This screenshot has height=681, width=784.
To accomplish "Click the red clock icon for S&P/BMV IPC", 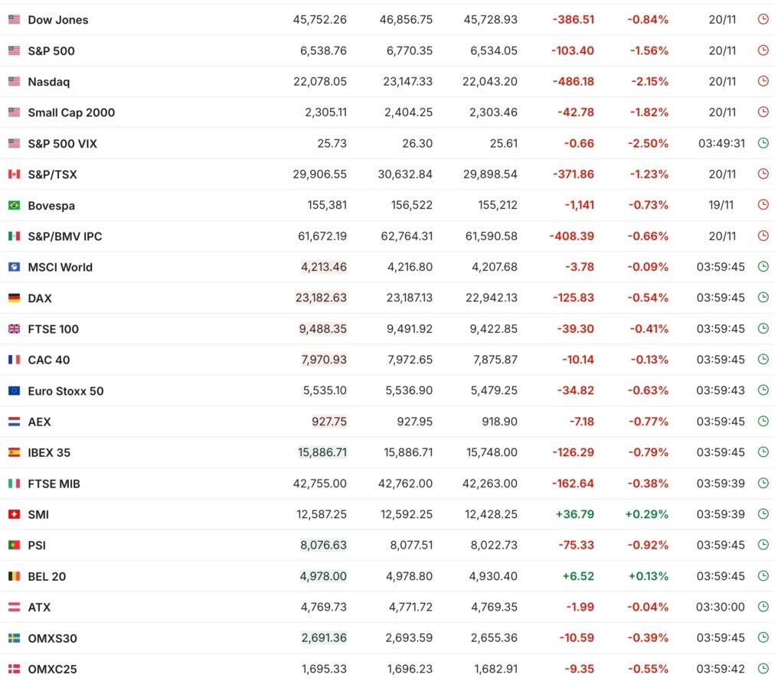I will coord(763,236).
